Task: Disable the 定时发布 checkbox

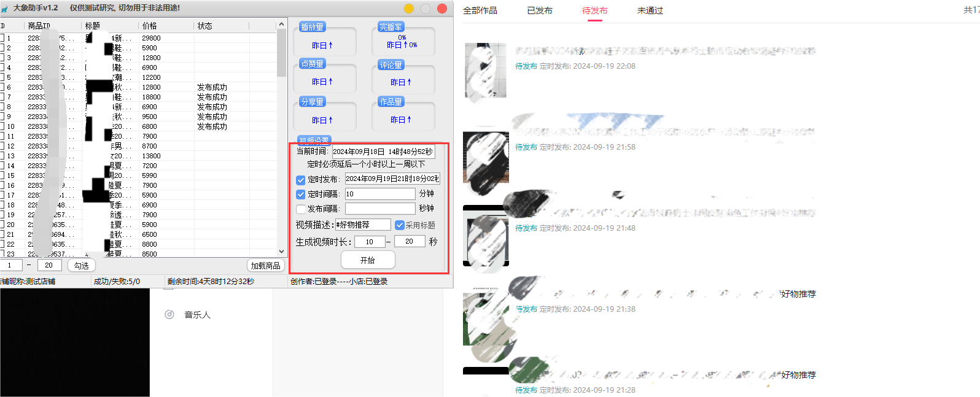Action: [301, 180]
